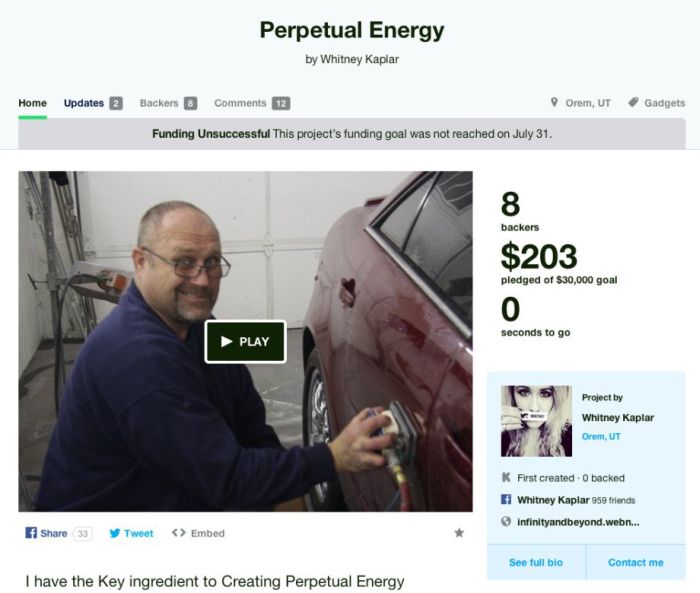Open the Updates tab
Viewport: 700px width, 593px height.
click(93, 103)
